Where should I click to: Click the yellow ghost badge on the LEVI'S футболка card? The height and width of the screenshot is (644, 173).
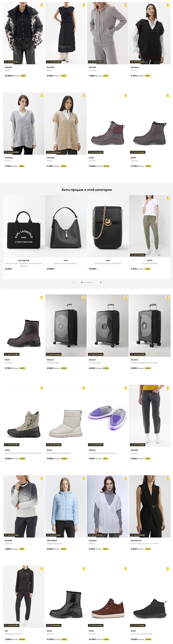[168, 198]
